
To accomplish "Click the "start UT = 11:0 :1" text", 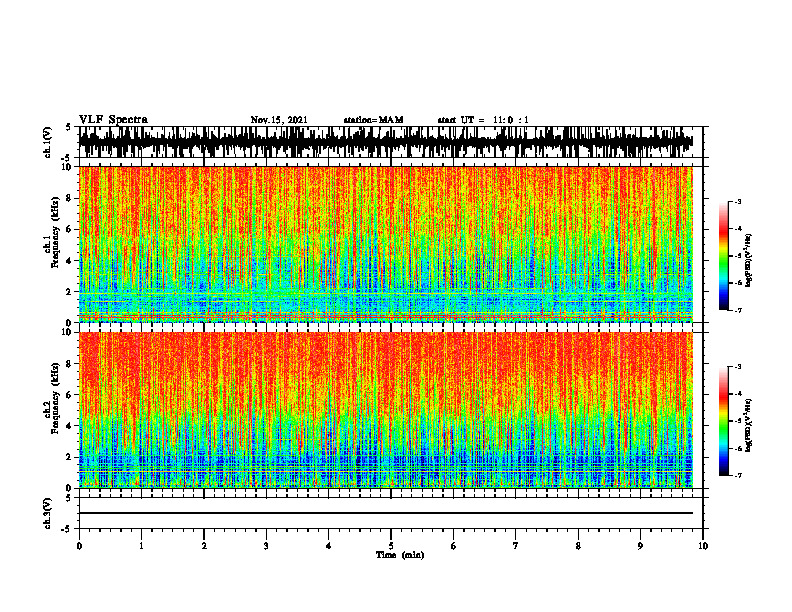I will point(483,120).
